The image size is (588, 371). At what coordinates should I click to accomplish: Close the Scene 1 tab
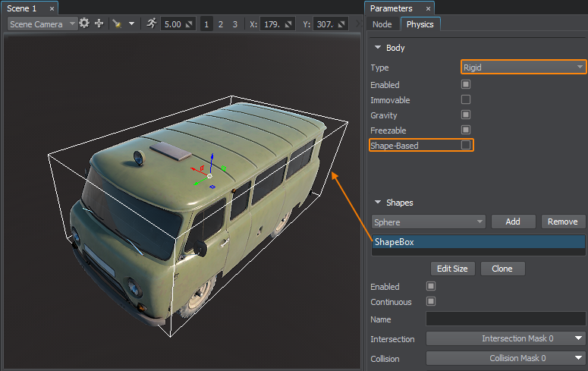coord(51,8)
